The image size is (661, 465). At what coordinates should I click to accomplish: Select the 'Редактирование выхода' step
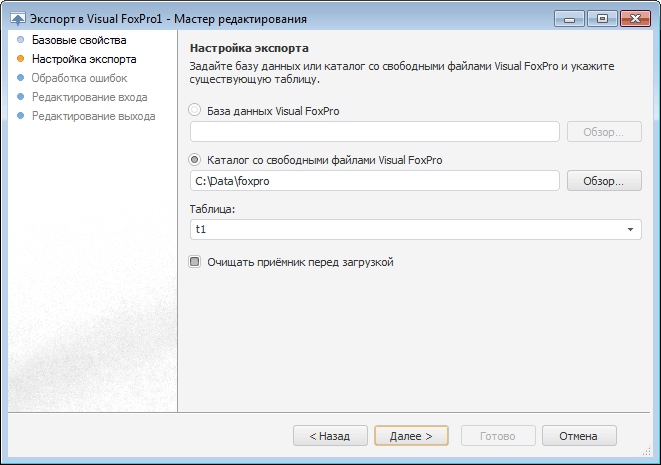click(x=94, y=116)
